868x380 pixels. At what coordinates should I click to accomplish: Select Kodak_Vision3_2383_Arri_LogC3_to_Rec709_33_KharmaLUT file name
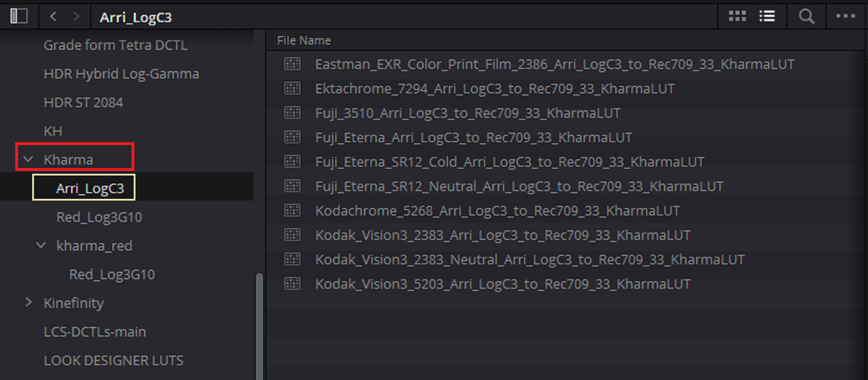point(503,235)
